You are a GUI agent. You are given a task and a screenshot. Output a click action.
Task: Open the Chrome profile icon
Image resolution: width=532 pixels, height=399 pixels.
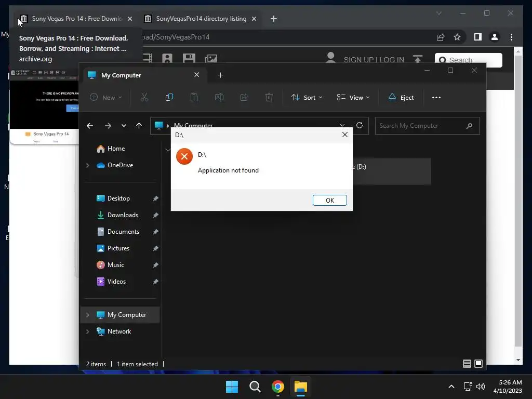coord(495,37)
